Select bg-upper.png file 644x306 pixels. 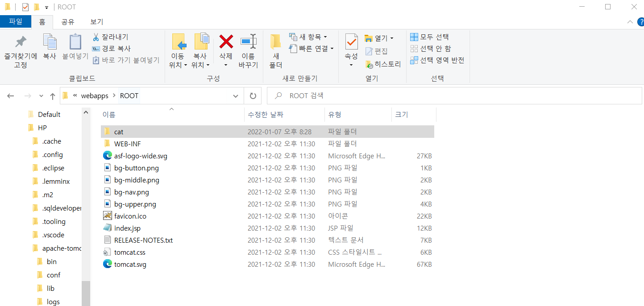pos(267,204)
